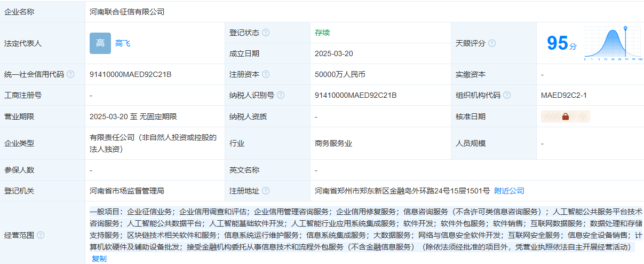Image resolution: width=644 pixels, height=264 pixels.
Task: Click the blue 高 avatar icon
Action: coord(100,43)
